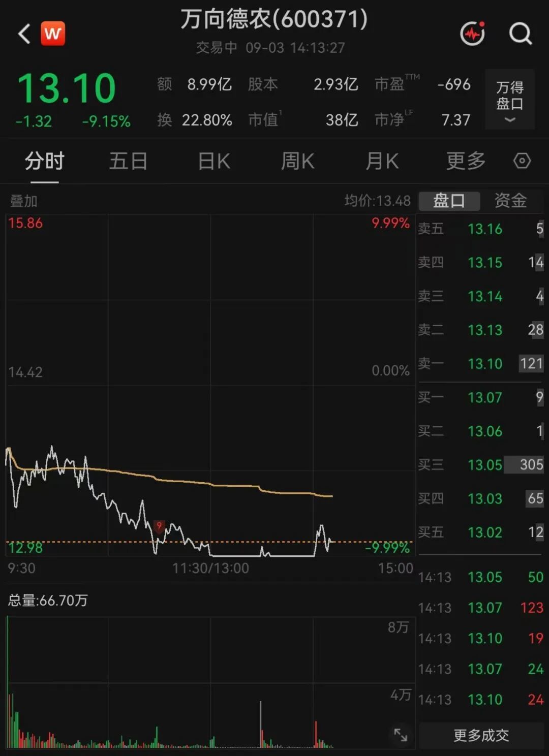The height and width of the screenshot is (756, 549).
Task: Select the 卖一 13.10 order row
Action: pyautogui.click(x=481, y=364)
